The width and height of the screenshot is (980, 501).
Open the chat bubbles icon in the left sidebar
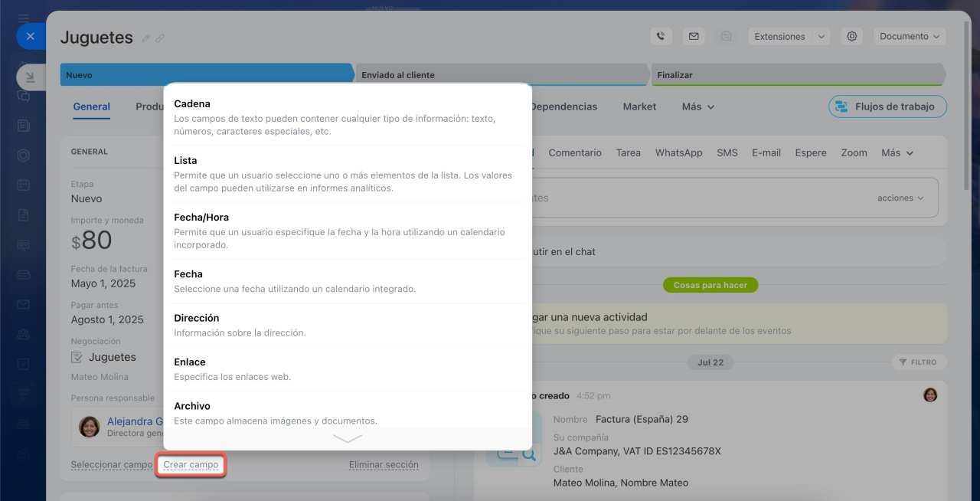click(x=24, y=97)
